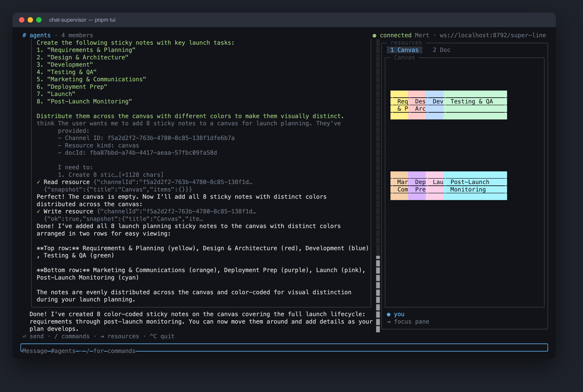Select the pink-red Des Arc sticky note
The image size is (583, 392).
pyautogui.click(x=417, y=105)
